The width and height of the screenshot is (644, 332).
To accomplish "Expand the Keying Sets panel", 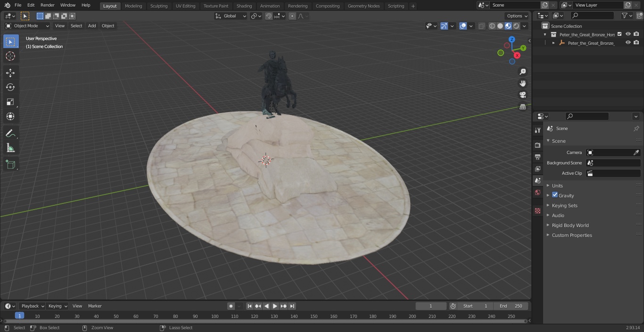I will [565, 205].
